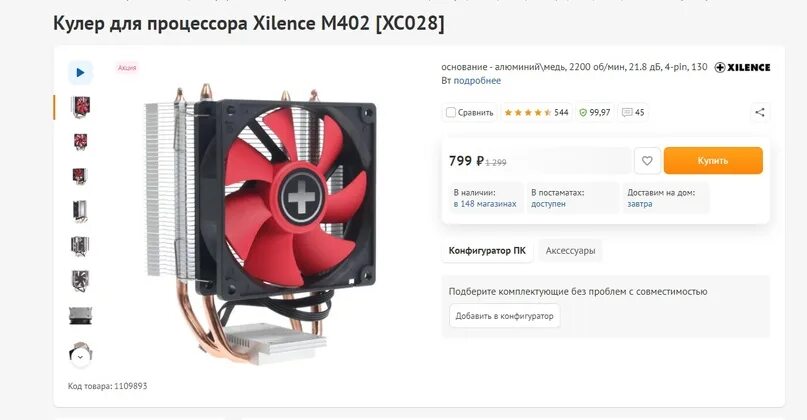This screenshot has height=420, width=807.
Task: Open в 148 магазинах availability link
Action: (x=485, y=204)
